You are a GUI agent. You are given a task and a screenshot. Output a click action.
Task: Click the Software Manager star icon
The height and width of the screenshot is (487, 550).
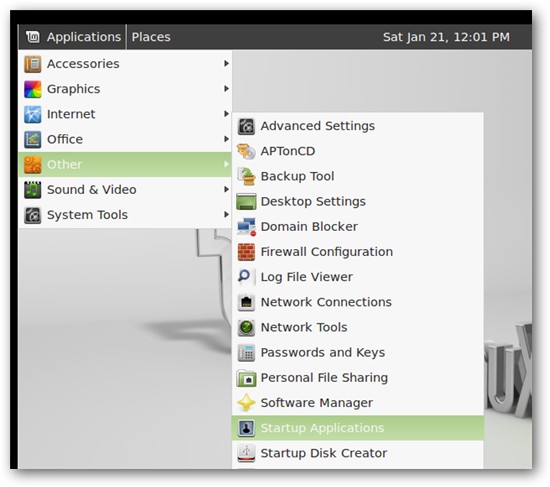[x=246, y=403]
